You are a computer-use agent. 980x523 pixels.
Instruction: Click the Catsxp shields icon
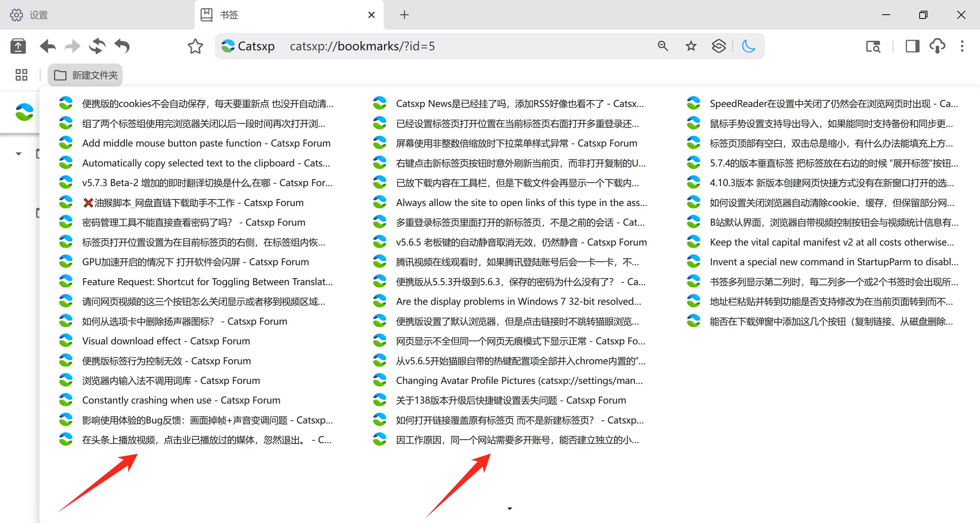(719, 46)
